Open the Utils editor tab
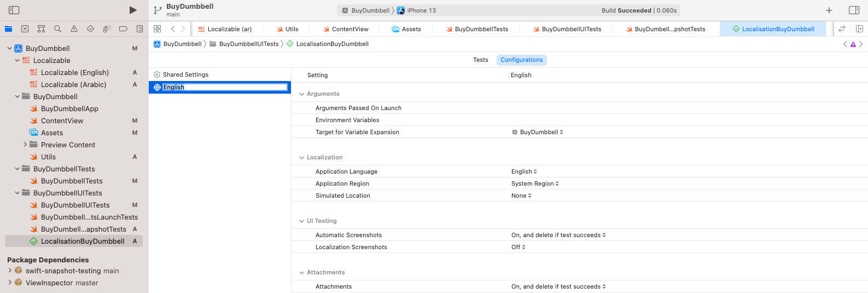868x293 pixels. (287, 29)
